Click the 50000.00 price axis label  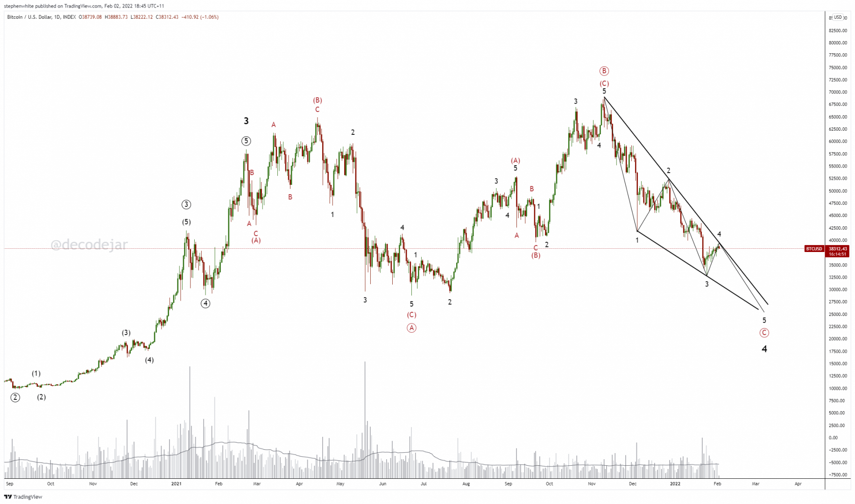click(x=838, y=191)
